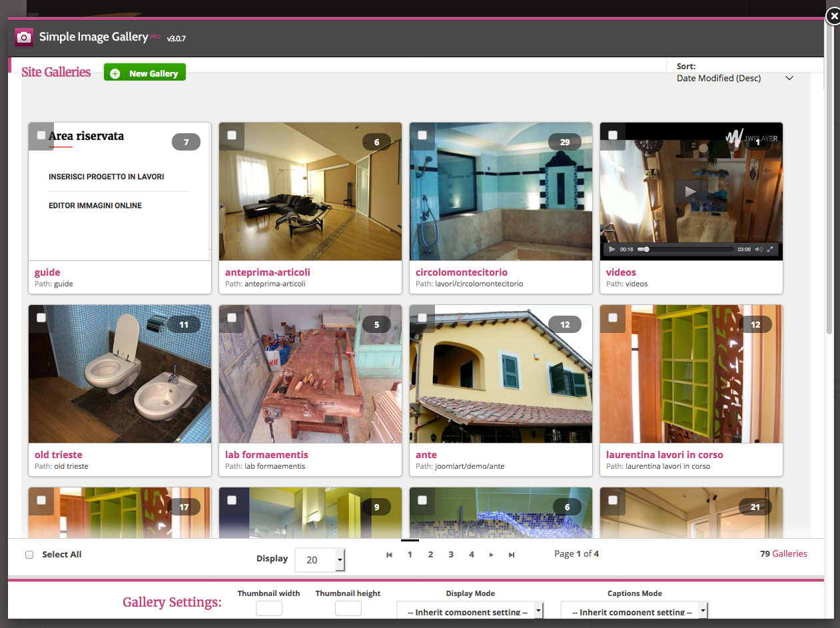Click the small play icon in the videos player bar
The width and height of the screenshot is (840, 628).
[612, 249]
